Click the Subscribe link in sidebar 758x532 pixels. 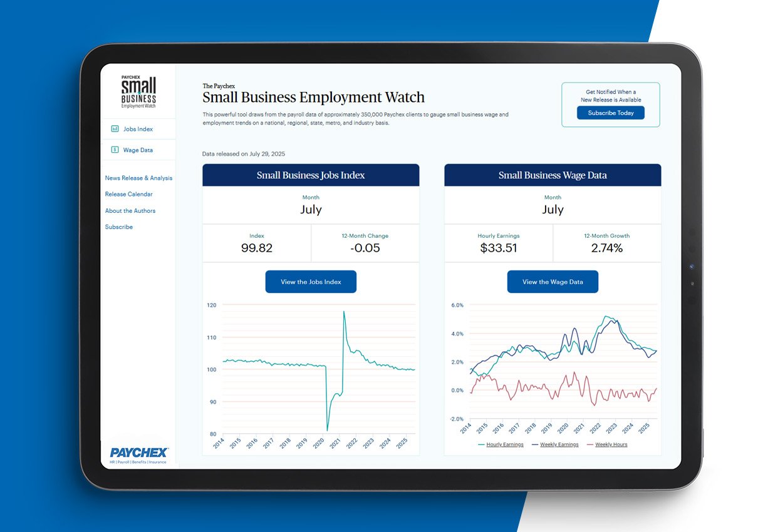coord(119,227)
